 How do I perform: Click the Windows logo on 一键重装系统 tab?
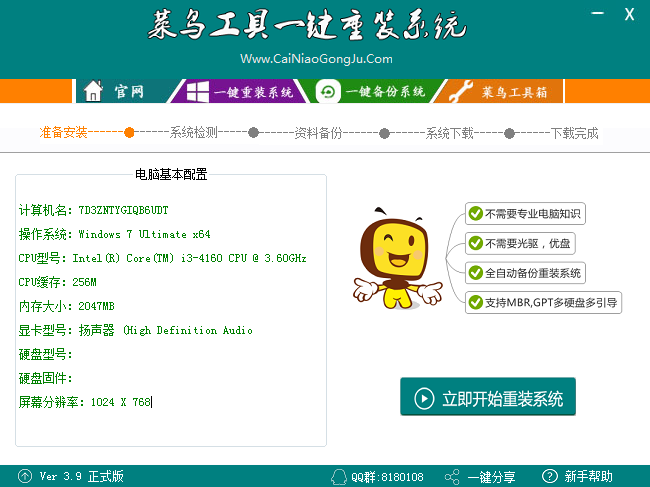click(x=196, y=91)
